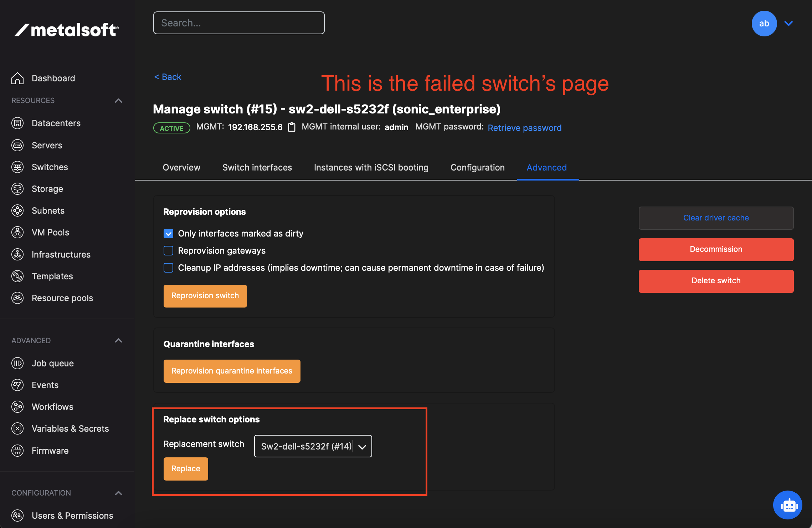Open the user account dropdown chevron
Image resolution: width=812 pixels, height=528 pixels.
(x=788, y=24)
